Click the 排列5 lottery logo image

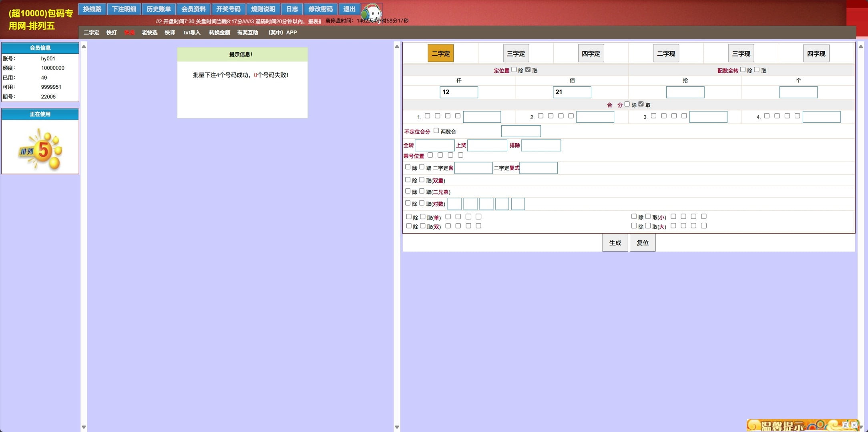(x=40, y=149)
